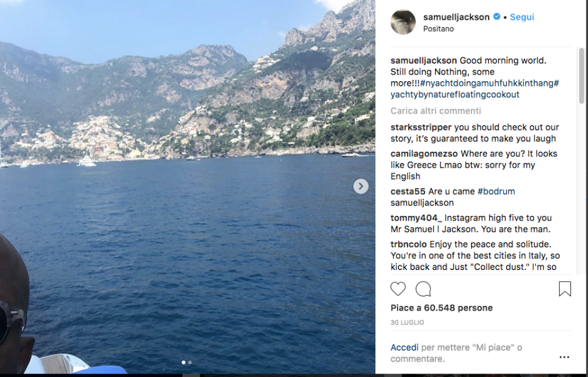Open the Positano location link
This screenshot has height=377, width=588.
tap(439, 29)
